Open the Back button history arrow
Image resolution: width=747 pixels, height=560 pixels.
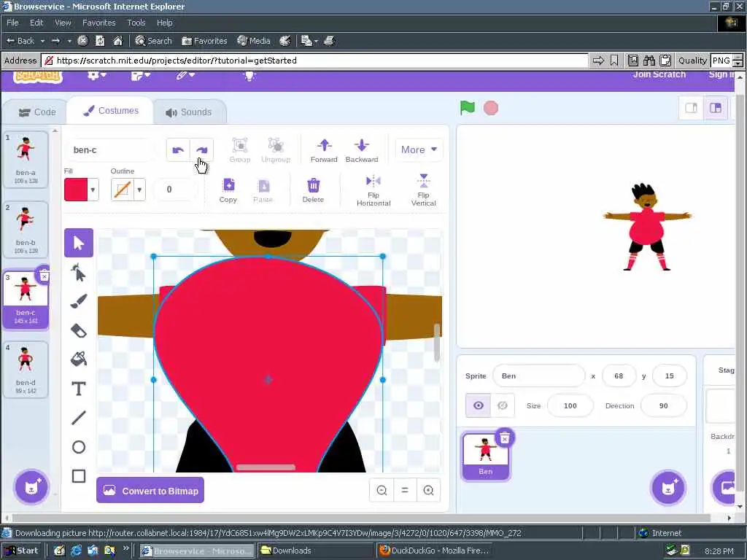pyautogui.click(x=42, y=41)
